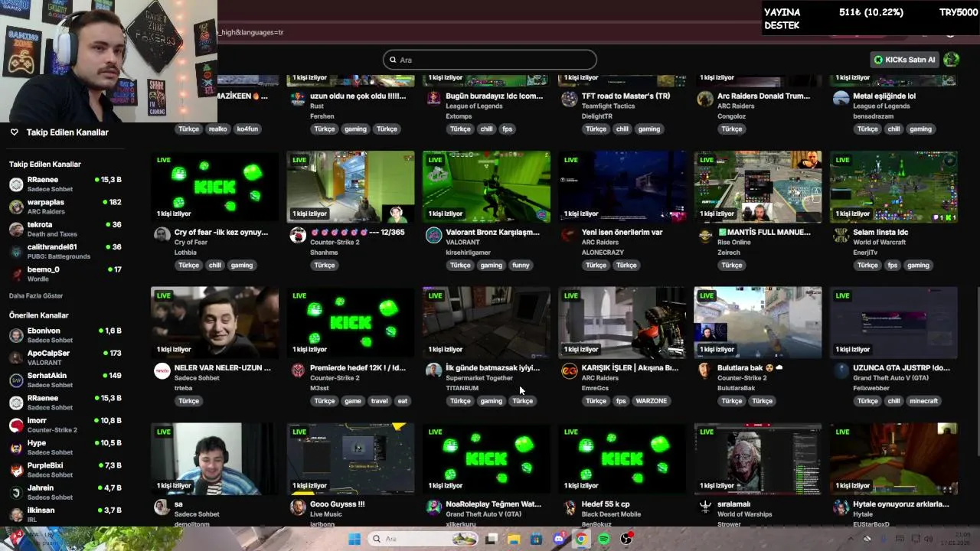The height and width of the screenshot is (551, 980).
Task: Open tekrota channel avatar in sidebar
Action: tap(16, 229)
